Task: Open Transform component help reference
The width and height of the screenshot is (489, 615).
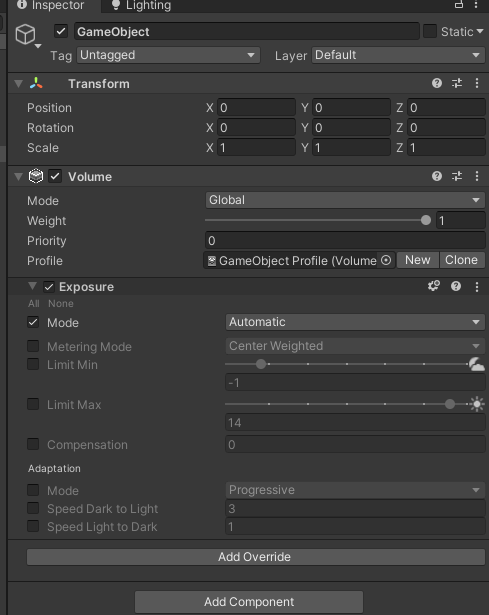Action: click(437, 83)
